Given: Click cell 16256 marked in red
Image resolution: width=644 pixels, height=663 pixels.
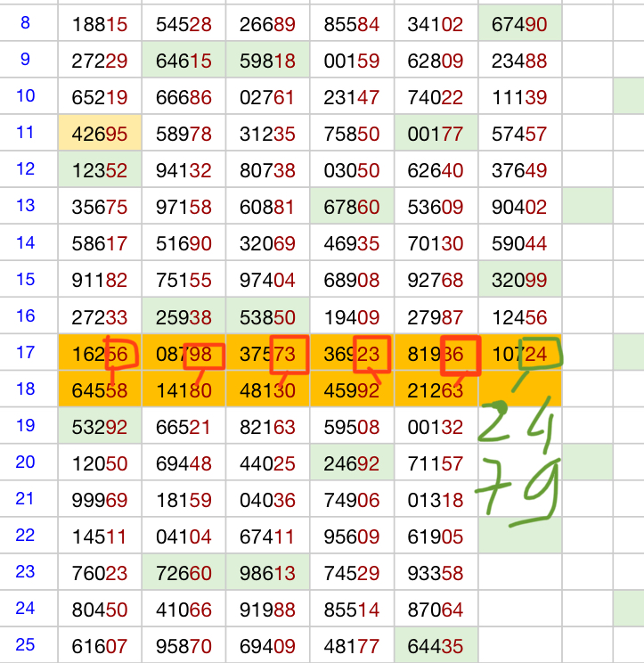Looking at the screenshot, I should (x=100, y=354).
